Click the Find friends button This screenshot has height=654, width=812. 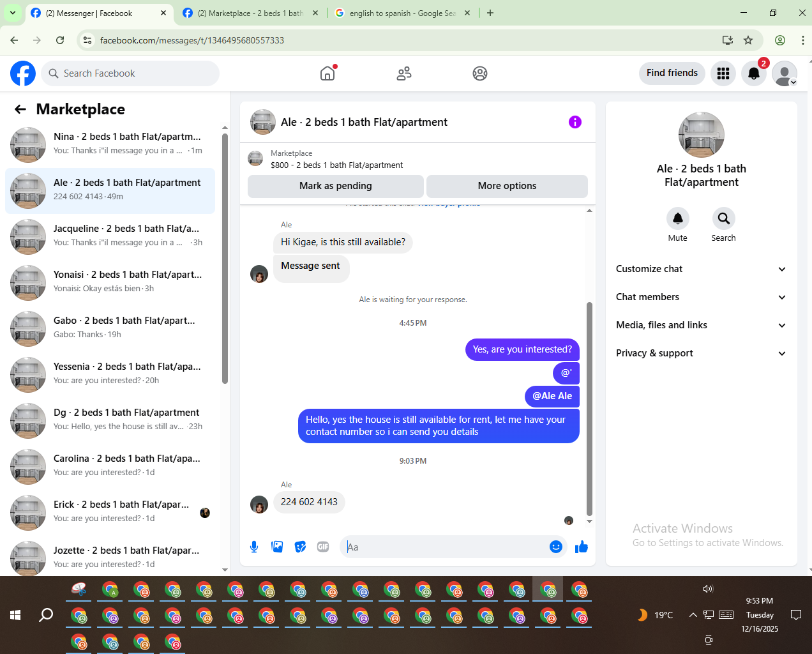(x=672, y=73)
